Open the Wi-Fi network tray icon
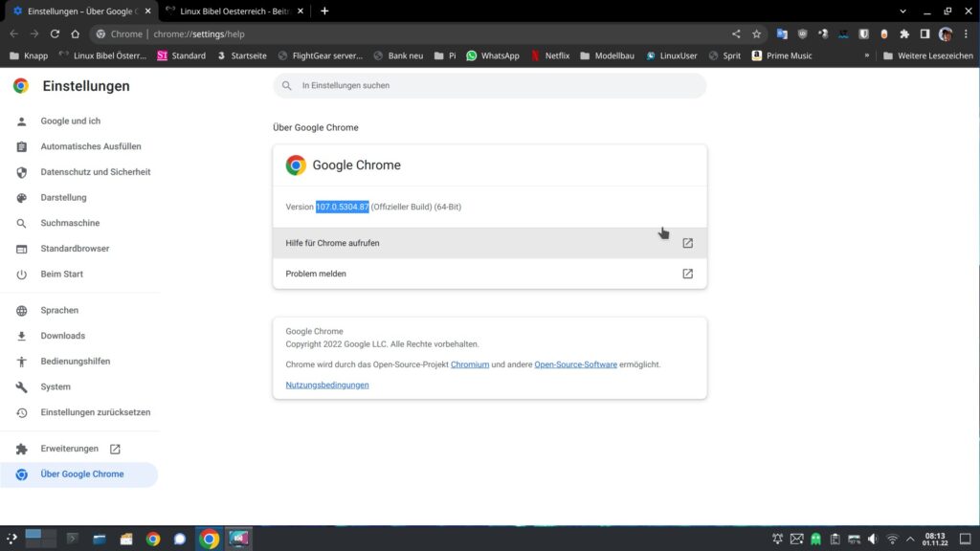The width and height of the screenshot is (980, 551). [892, 540]
